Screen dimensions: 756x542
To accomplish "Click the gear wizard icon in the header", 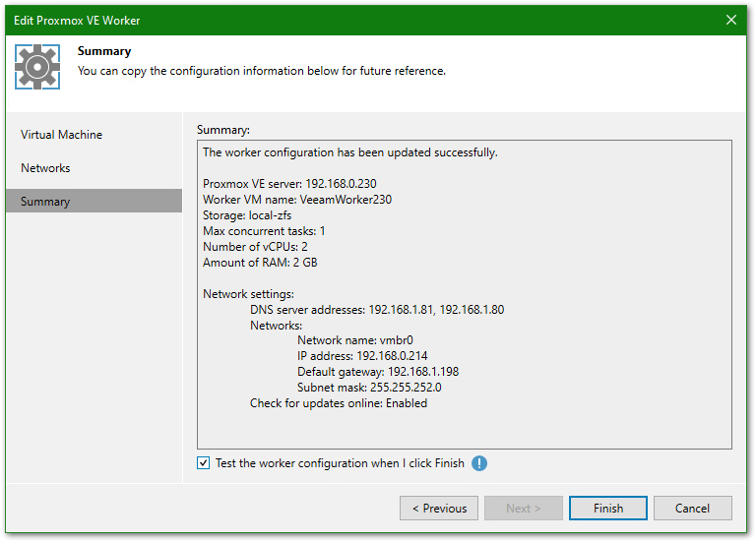I will pos(37,66).
